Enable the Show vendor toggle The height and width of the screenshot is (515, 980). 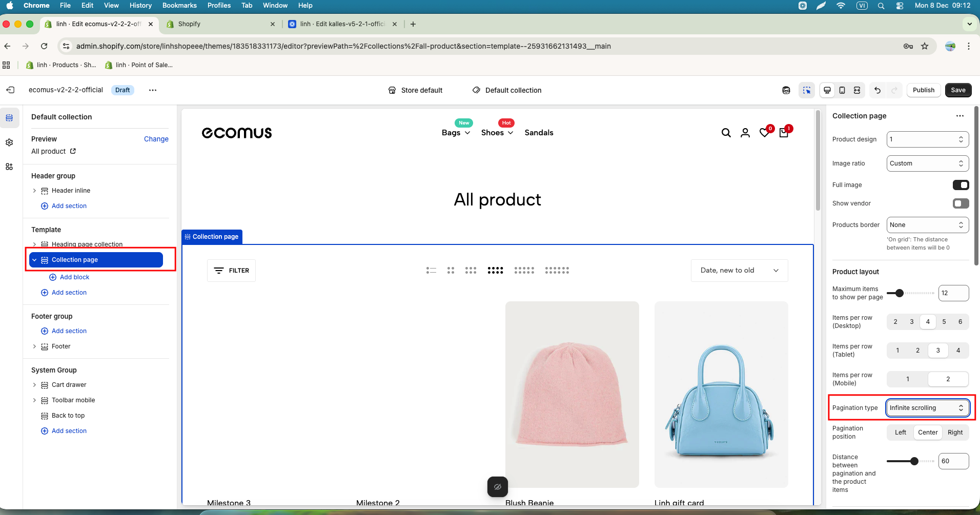pyautogui.click(x=961, y=203)
